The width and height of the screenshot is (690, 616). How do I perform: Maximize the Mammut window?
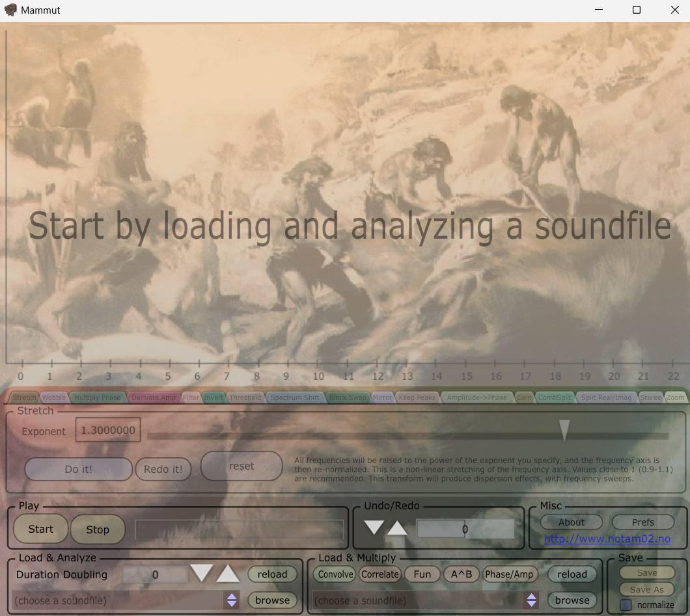click(x=637, y=10)
